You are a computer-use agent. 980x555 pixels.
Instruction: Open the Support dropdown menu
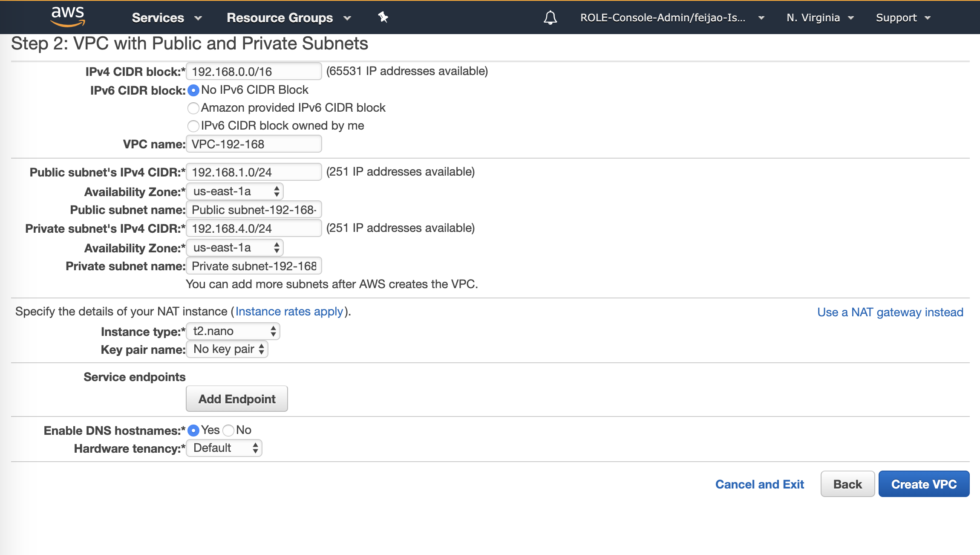903,17
